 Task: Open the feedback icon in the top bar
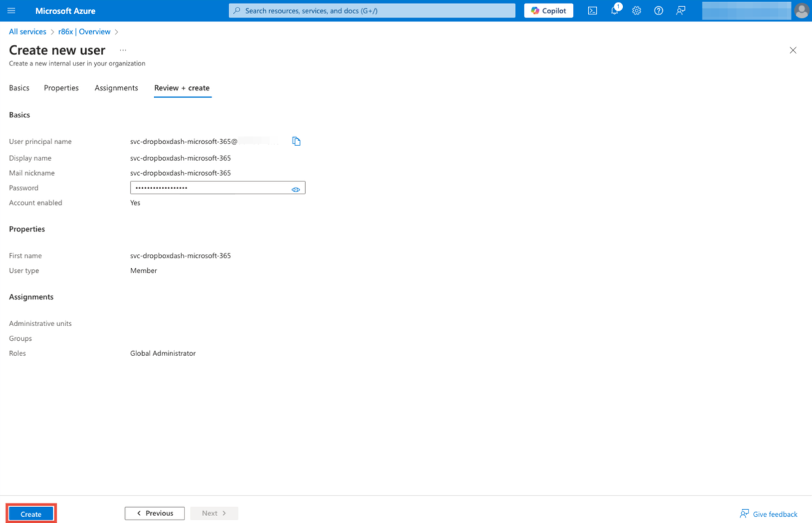click(680, 10)
